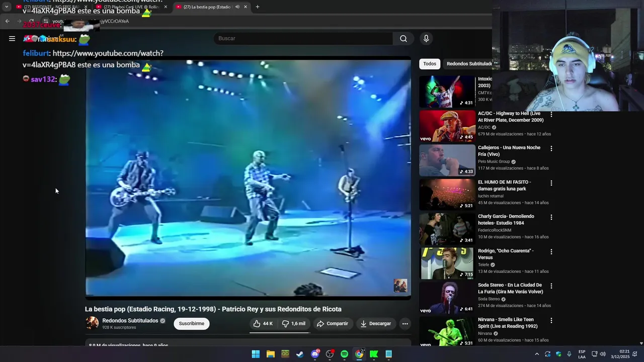Viewport: 644px width, 362px height.
Task: Click the Telefe channel name
Action: 484,265
